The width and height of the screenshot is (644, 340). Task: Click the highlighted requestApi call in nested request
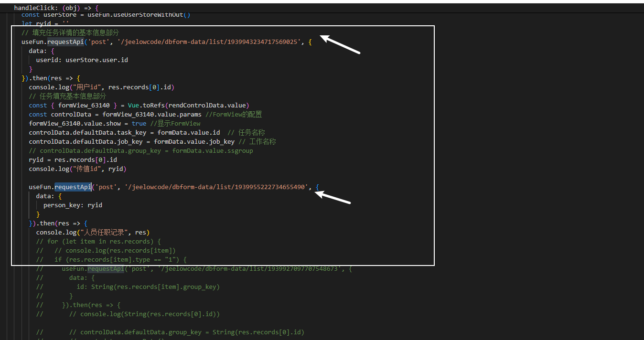(x=73, y=187)
